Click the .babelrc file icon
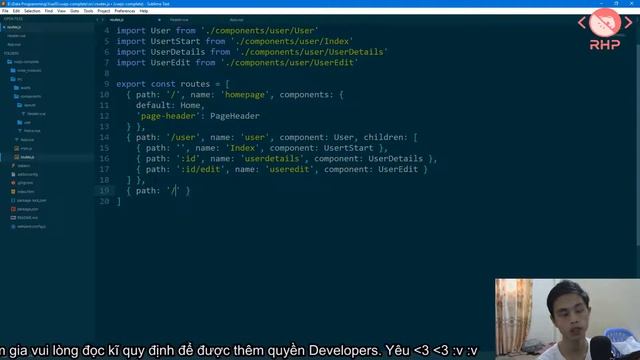The image size is (640, 360). [13, 166]
